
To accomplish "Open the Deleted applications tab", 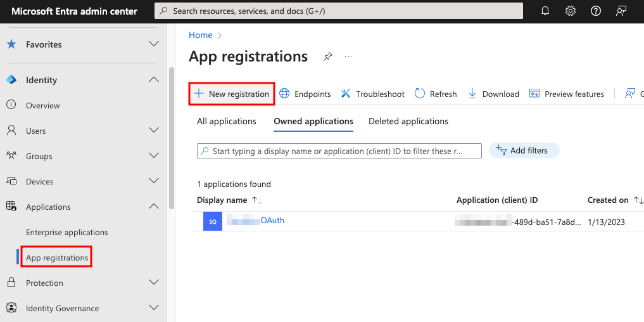I will point(408,121).
